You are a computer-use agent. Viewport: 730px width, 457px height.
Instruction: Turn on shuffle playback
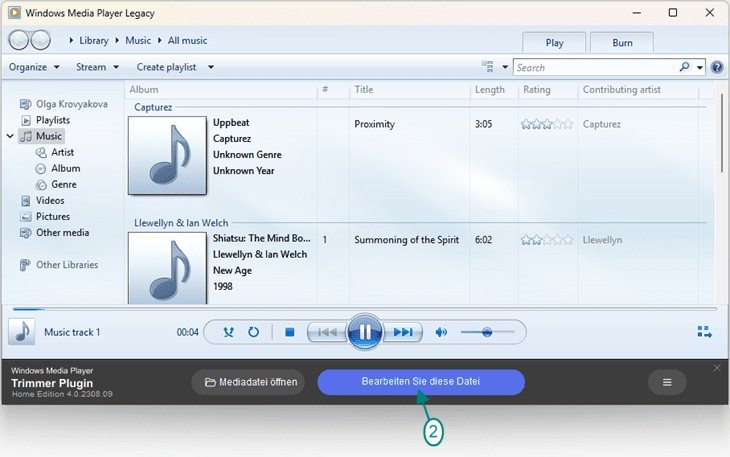228,332
